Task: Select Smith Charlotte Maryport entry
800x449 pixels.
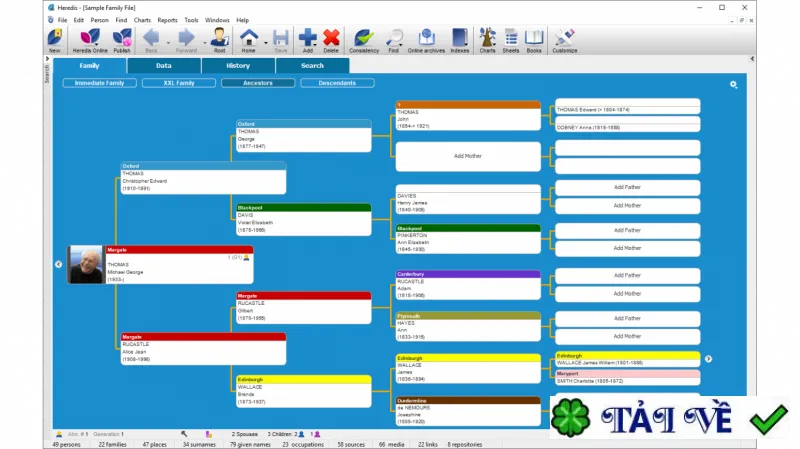Action: 628,378
